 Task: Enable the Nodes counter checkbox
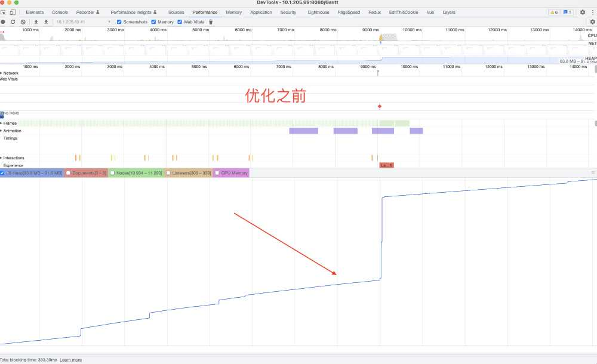(113, 173)
